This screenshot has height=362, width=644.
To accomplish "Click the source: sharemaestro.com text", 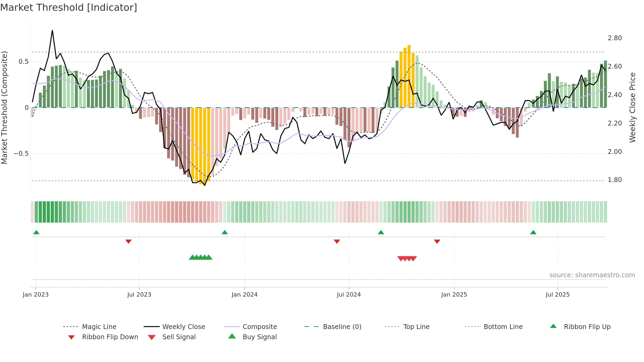I will [x=592, y=275].
